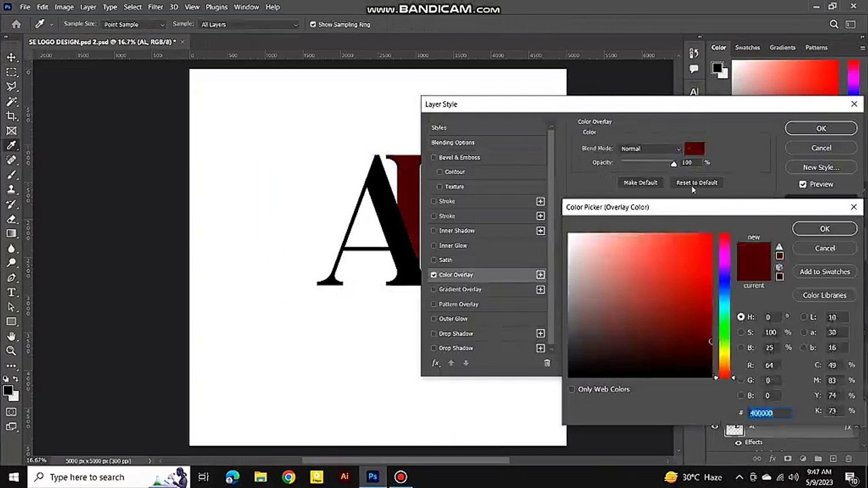Select the Magic Wand tool
This screenshot has width=868, height=488.
[12, 102]
